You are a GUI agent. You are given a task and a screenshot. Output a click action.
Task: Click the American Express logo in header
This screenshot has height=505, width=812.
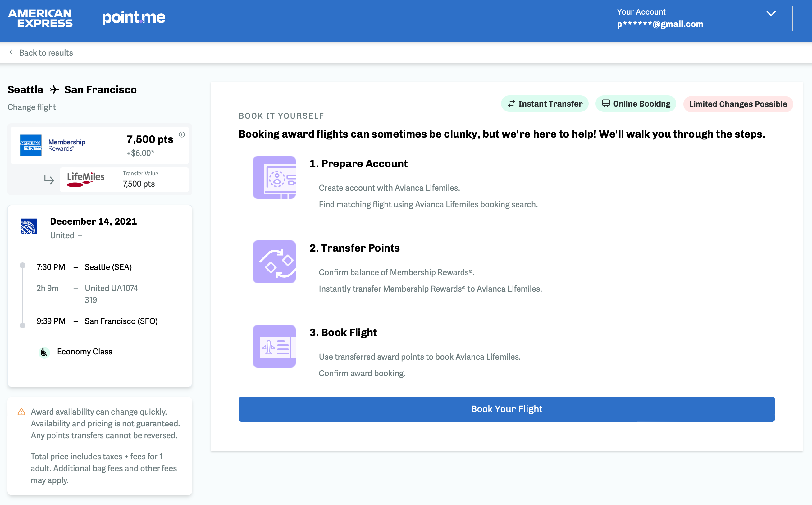tap(40, 18)
